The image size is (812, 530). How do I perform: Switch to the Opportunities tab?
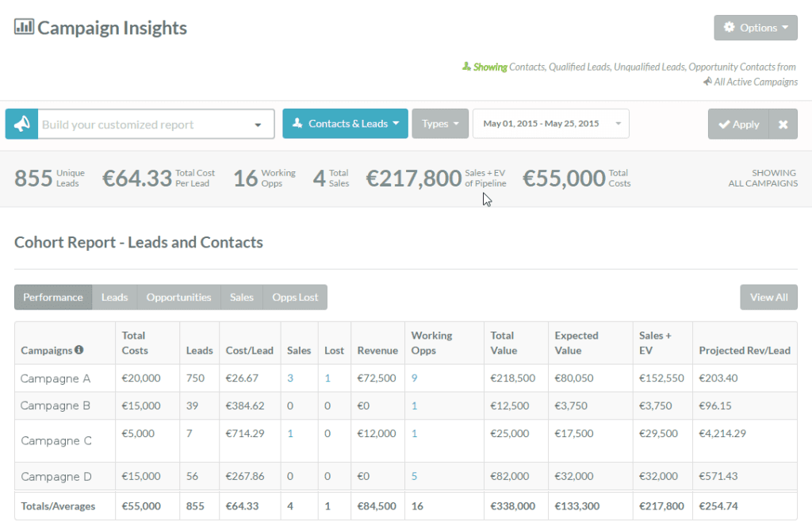(178, 297)
